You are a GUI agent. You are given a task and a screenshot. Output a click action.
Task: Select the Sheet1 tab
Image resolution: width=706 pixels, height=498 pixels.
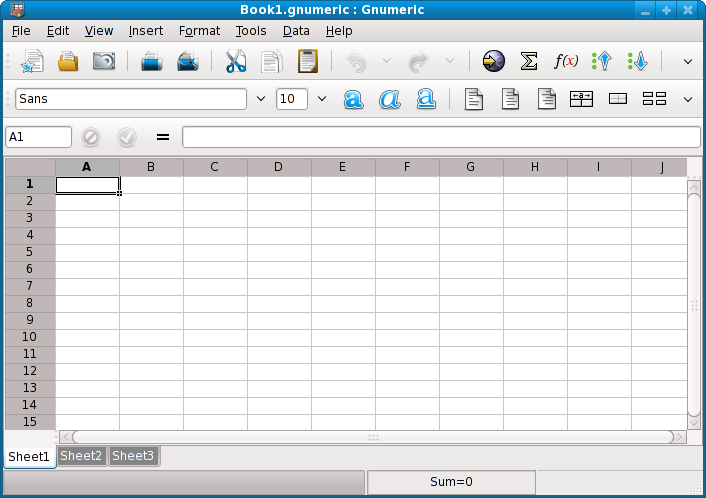pos(29,457)
